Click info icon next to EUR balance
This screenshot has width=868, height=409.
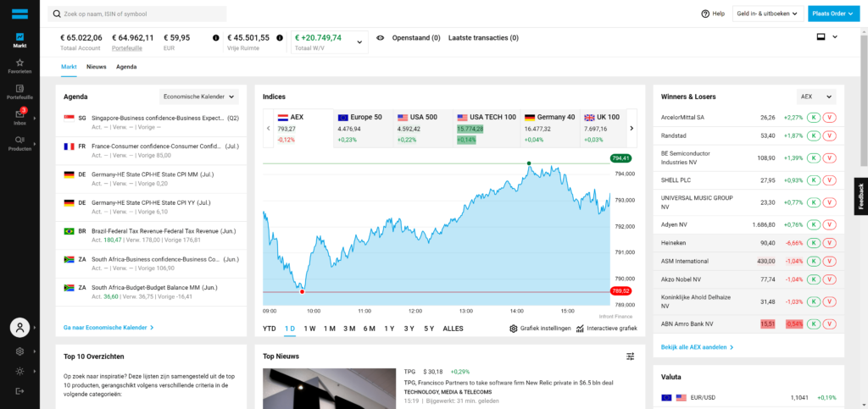tap(216, 38)
